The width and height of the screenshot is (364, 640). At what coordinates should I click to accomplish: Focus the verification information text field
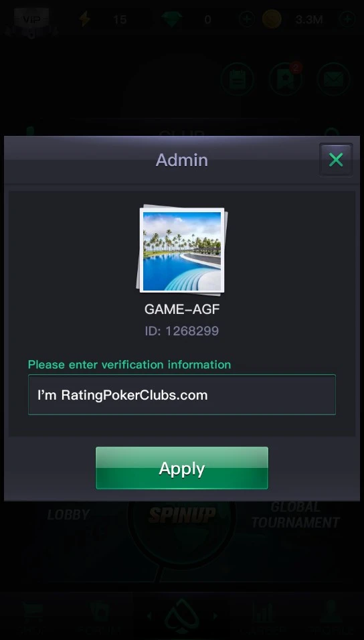[181, 395]
